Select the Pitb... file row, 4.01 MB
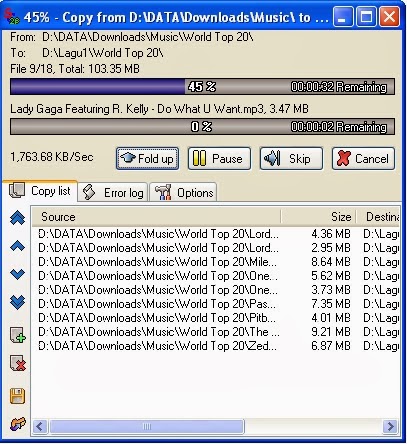Viewport: 407px width, 444px height. tap(216, 318)
